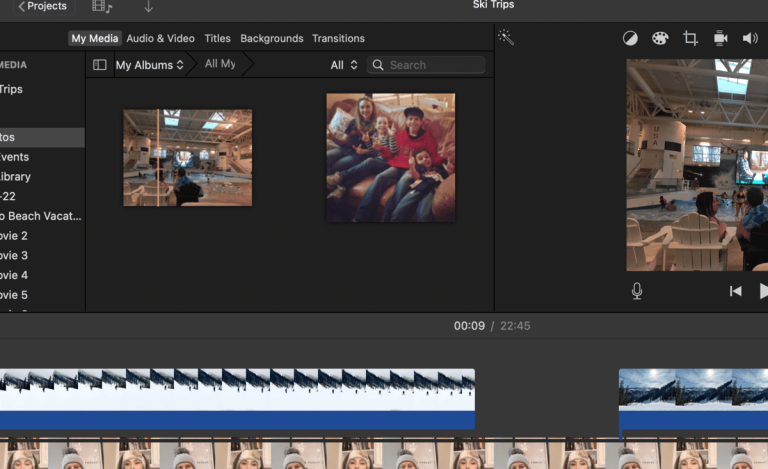The width and height of the screenshot is (768, 469).
Task: Open the media library filmstrip-and-music icon
Action: pyautogui.click(x=102, y=7)
